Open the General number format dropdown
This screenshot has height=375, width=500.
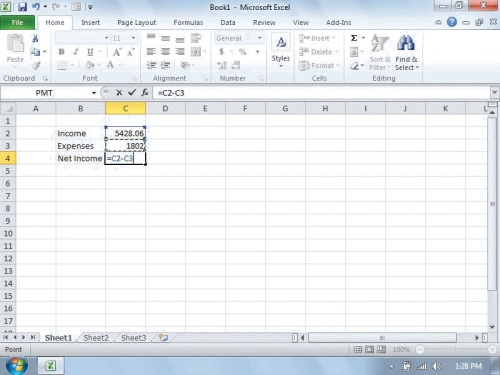pos(259,38)
